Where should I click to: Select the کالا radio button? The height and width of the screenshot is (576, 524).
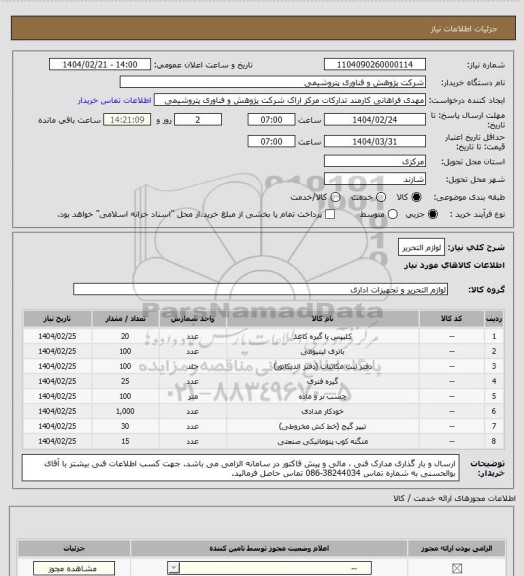(416, 197)
